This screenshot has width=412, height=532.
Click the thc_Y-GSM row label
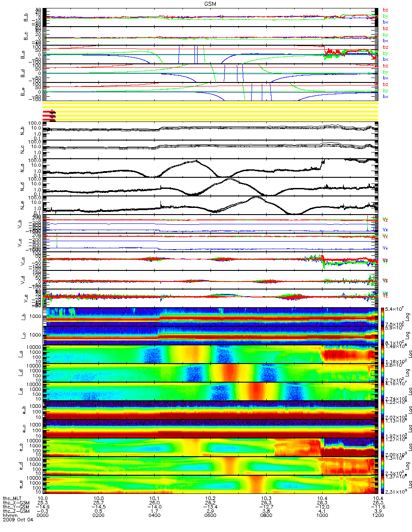point(17,508)
